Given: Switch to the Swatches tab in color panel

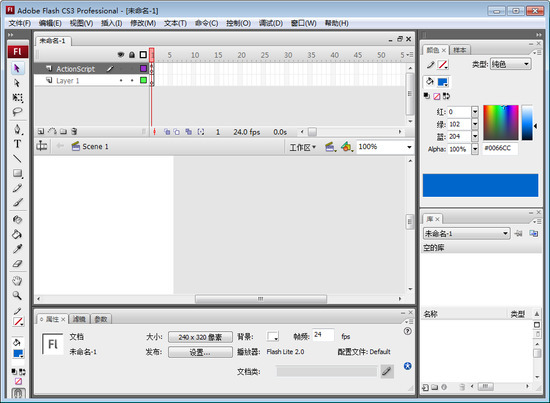Looking at the screenshot, I should (460, 50).
